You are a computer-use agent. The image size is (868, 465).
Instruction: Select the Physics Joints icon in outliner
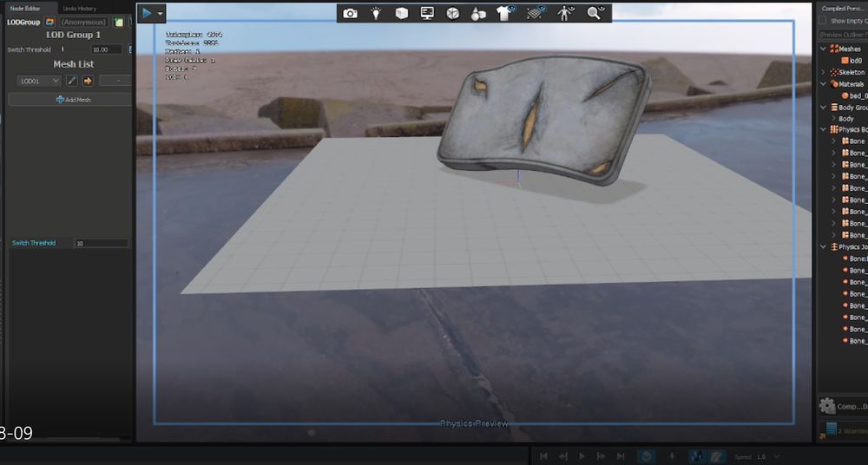click(834, 247)
